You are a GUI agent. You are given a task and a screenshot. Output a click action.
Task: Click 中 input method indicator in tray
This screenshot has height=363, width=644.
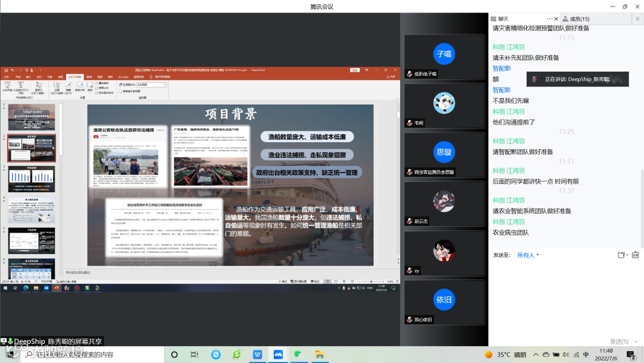(x=586, y=355)
